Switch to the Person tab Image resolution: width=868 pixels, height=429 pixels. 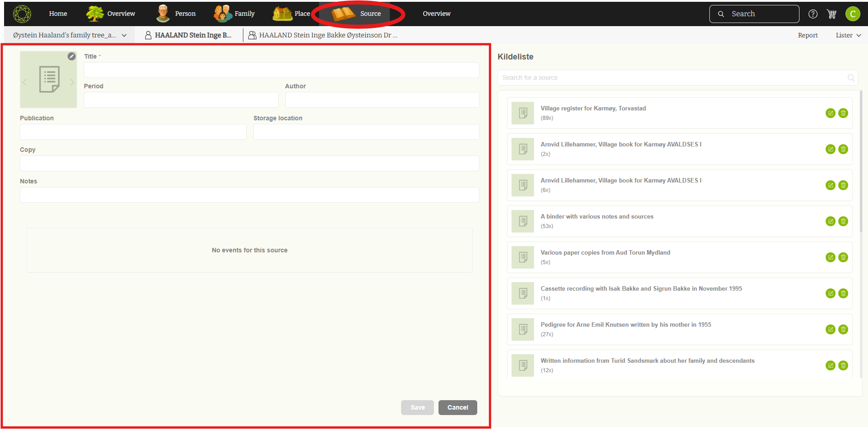click(x=176, y=14)
